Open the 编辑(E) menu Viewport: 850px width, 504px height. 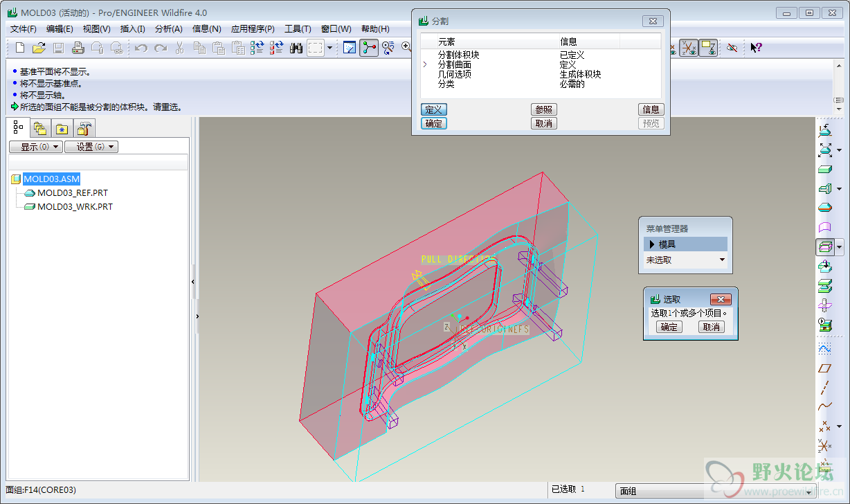60,29
